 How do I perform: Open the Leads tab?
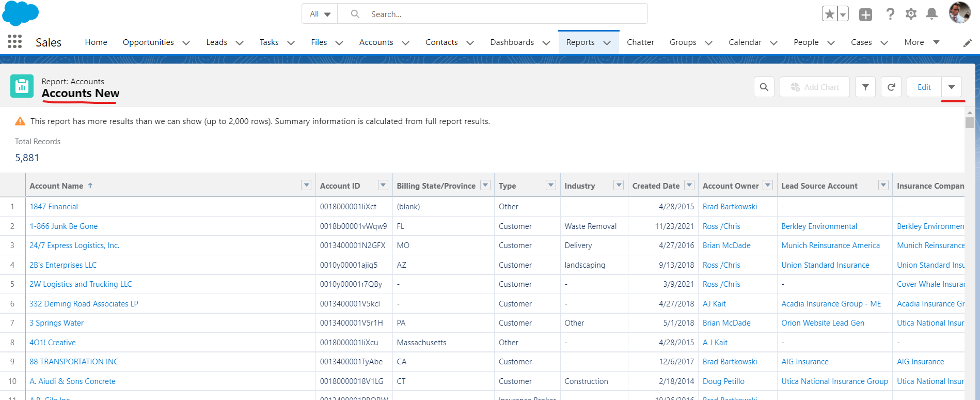217,42
